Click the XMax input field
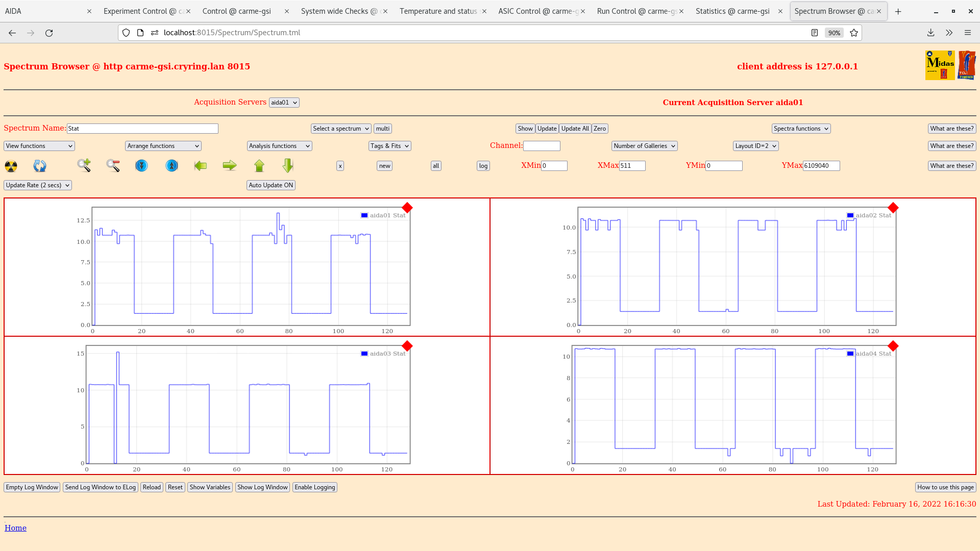980x551 pixels. [632, 166]
